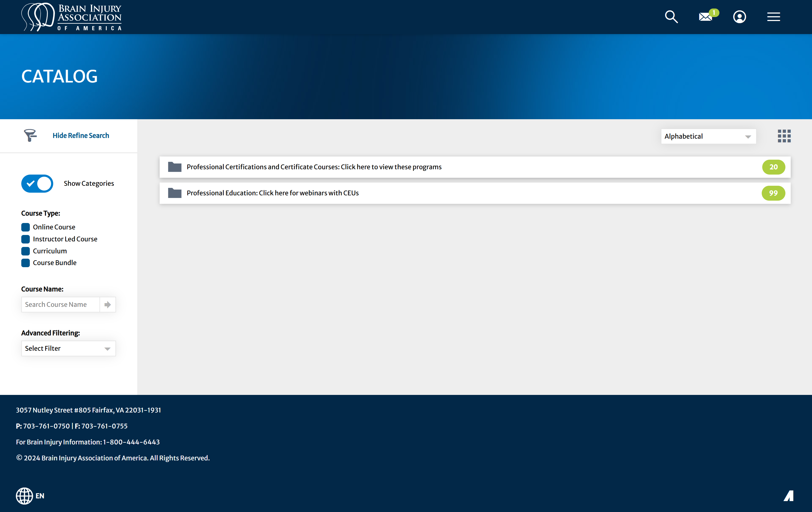Open the Select Filter dropdown

[x=68, y=348]
